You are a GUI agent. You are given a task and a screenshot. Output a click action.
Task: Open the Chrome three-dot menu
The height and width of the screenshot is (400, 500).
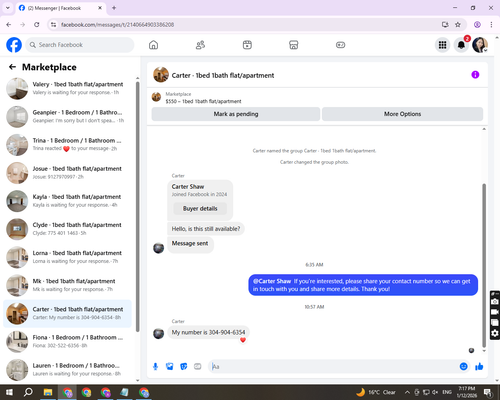(x=491, y=25)
